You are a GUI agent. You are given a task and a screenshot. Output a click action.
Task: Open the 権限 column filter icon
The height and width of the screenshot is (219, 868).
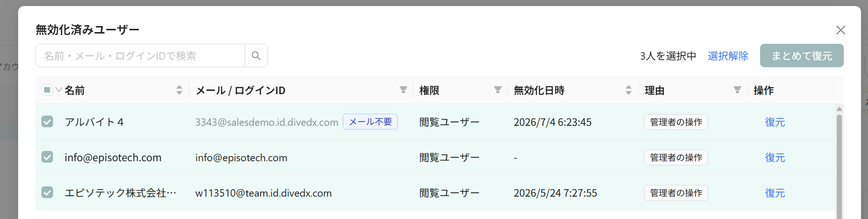[498, 89]
